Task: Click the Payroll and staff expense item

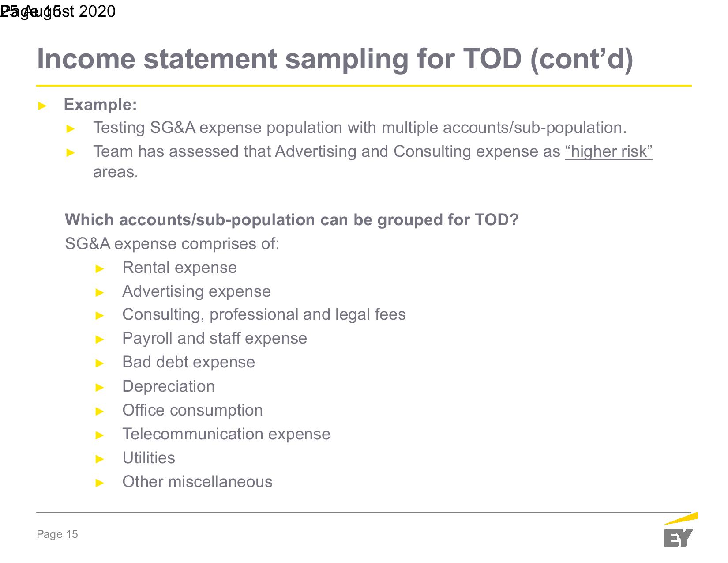Action: pyautogui.click(x=214, y=338)
